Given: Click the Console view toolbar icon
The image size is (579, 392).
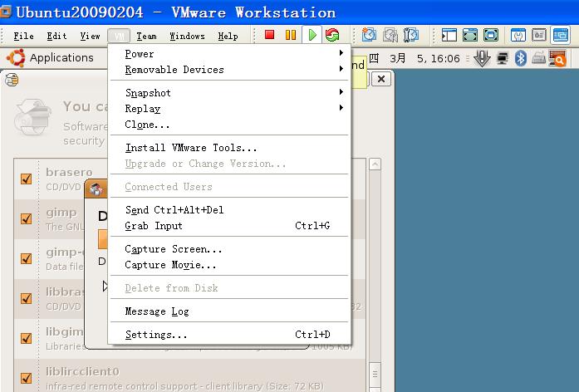Looking at the screenshot, I should [x=560, y=35].
